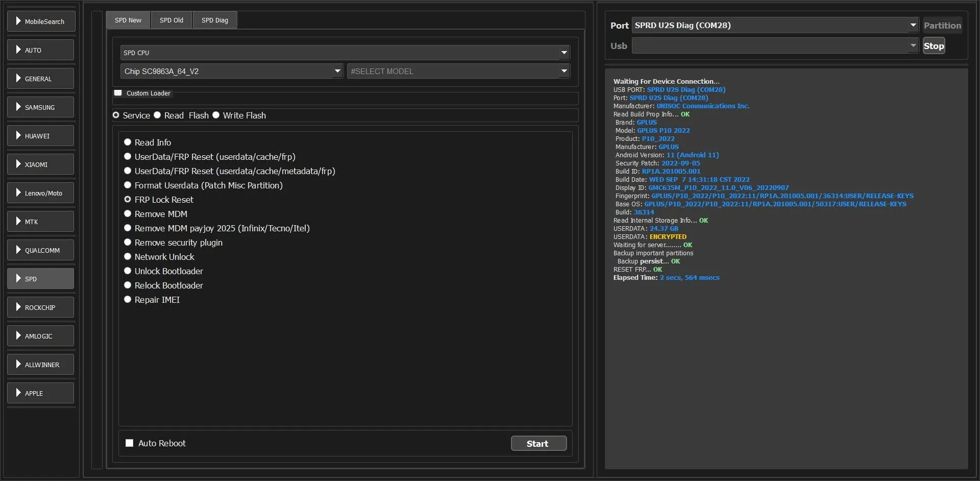Screen dimensions: 980x481
Task: Click the Build Date value in the log
Action: coord(699,180)
